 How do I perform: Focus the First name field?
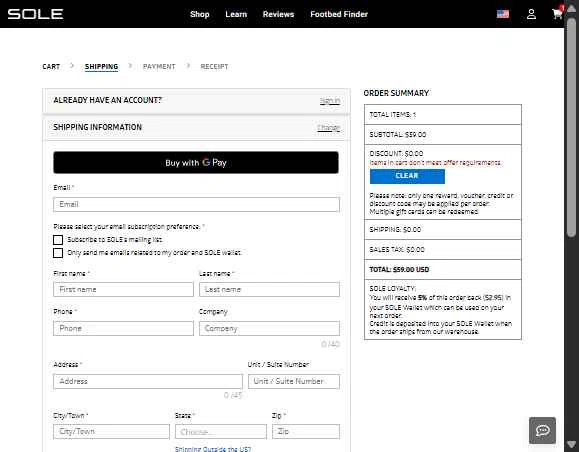click(123, 290)
